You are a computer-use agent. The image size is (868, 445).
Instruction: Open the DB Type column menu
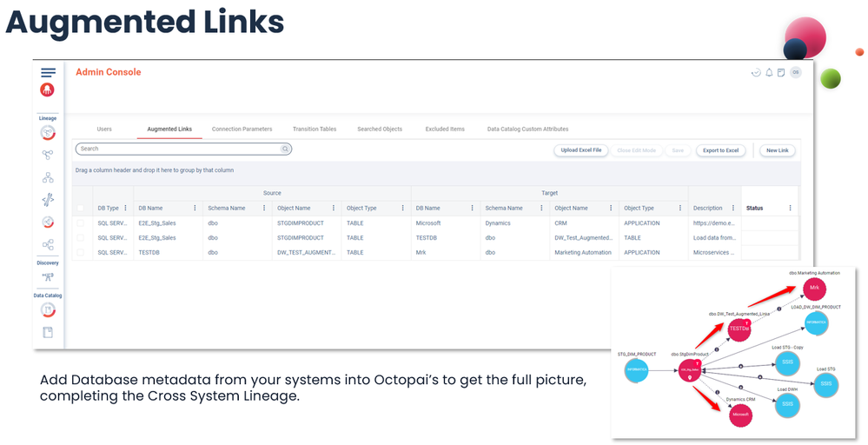click(126, 208)
